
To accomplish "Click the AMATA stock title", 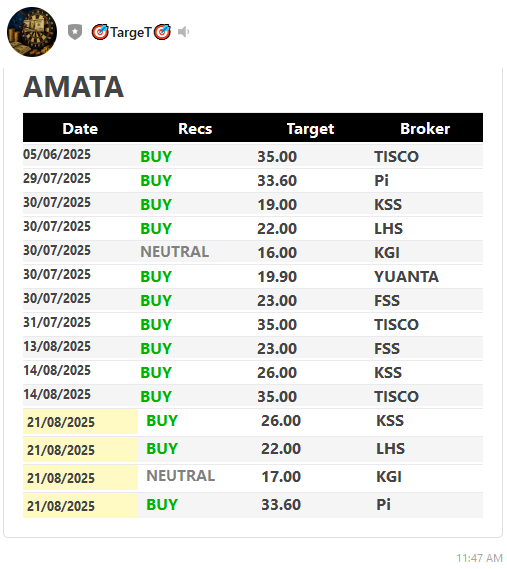I will coord(74,87).
